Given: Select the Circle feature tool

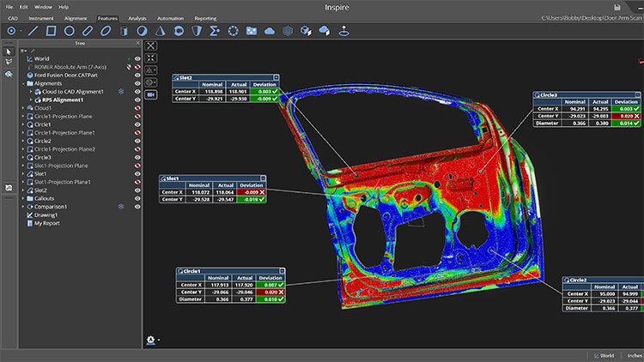Looking at the screenshot, I should click(x=70, y=31).
